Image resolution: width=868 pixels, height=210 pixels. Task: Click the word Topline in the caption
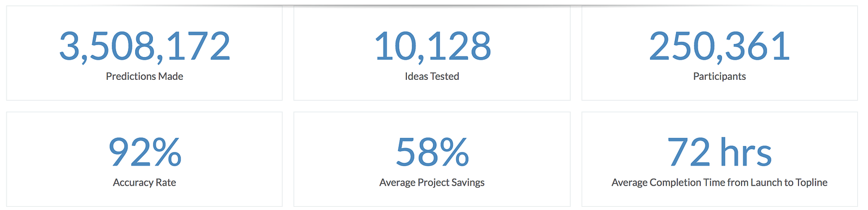(812, 183)
